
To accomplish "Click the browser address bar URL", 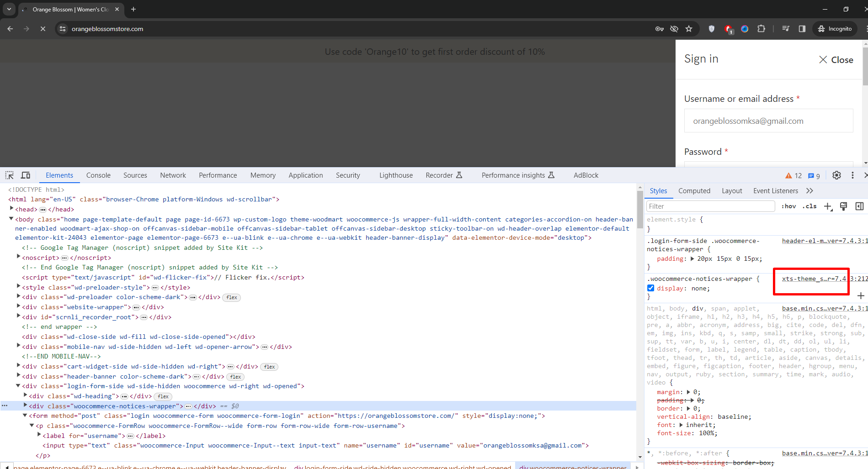I will [x=107, y=29].
